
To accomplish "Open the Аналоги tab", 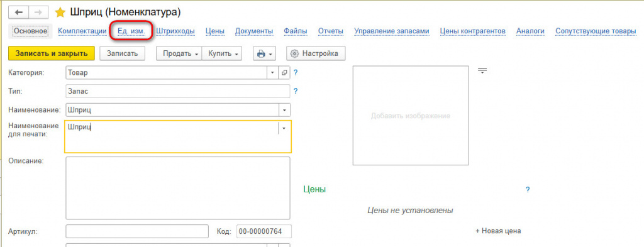I will point(531,31).
